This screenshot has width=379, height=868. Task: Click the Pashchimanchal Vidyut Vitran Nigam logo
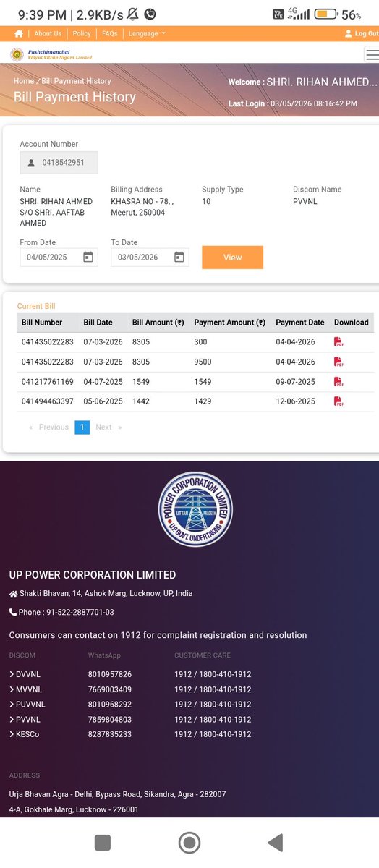(x=51, y=54)
